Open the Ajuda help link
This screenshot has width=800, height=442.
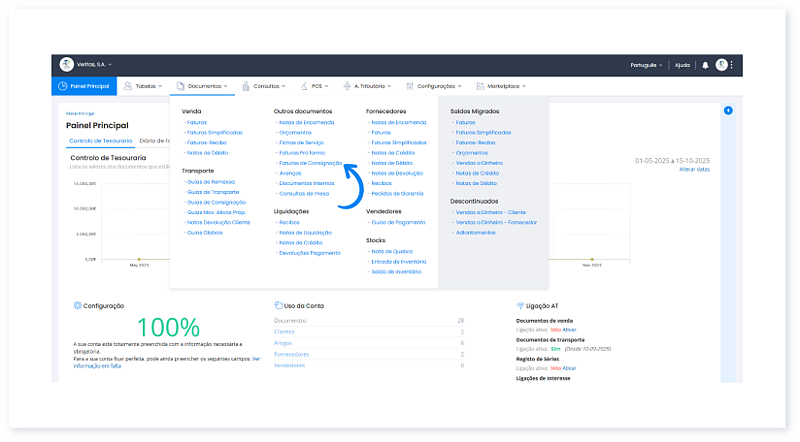[682, 65]
